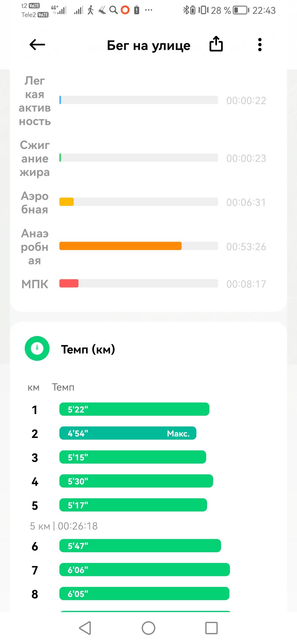The height and width of the screenshot is (644, 297).
Task: Tap the share workout icon
Action: click(216, 44)
